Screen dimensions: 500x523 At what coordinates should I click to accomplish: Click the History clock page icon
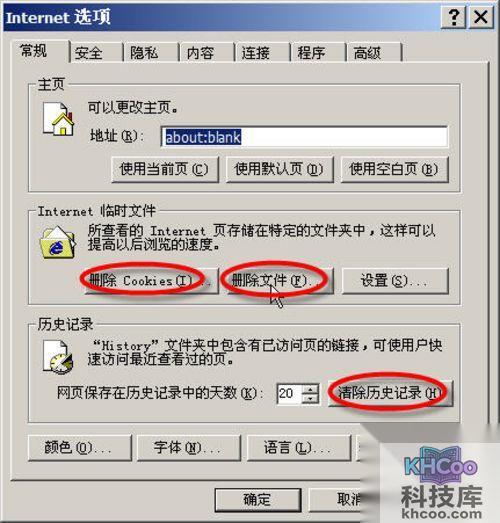[x=57, y=357]
